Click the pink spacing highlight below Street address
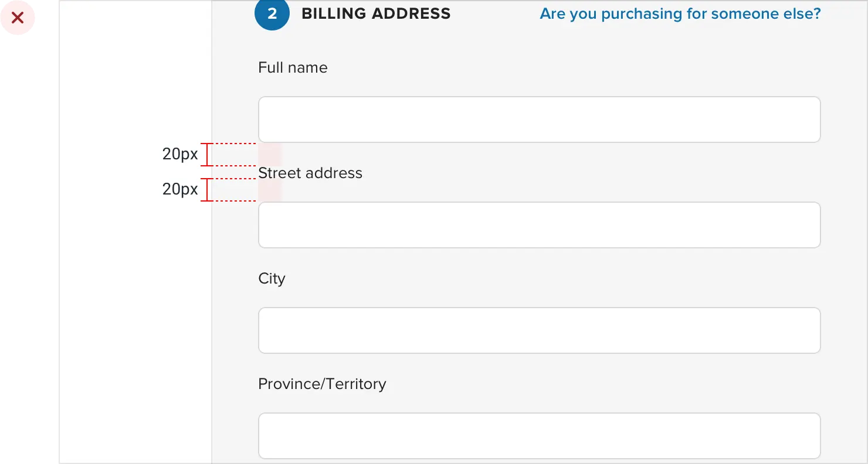This screenshot has height=464, width=868. (x=270, y=190)
